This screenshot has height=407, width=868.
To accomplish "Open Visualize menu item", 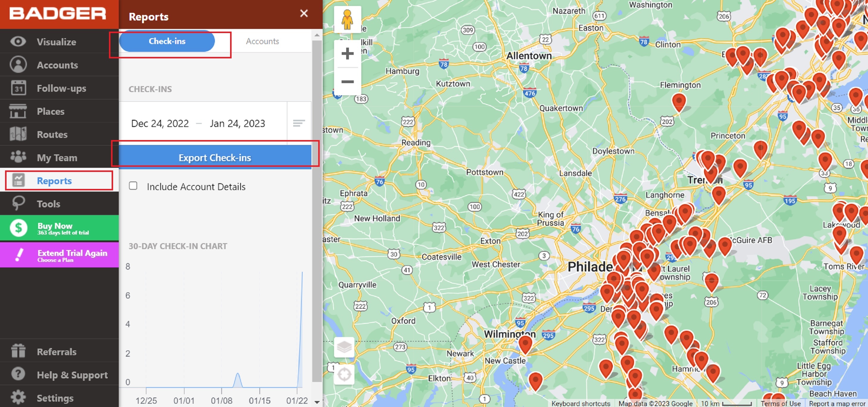I will click(59, 41).
